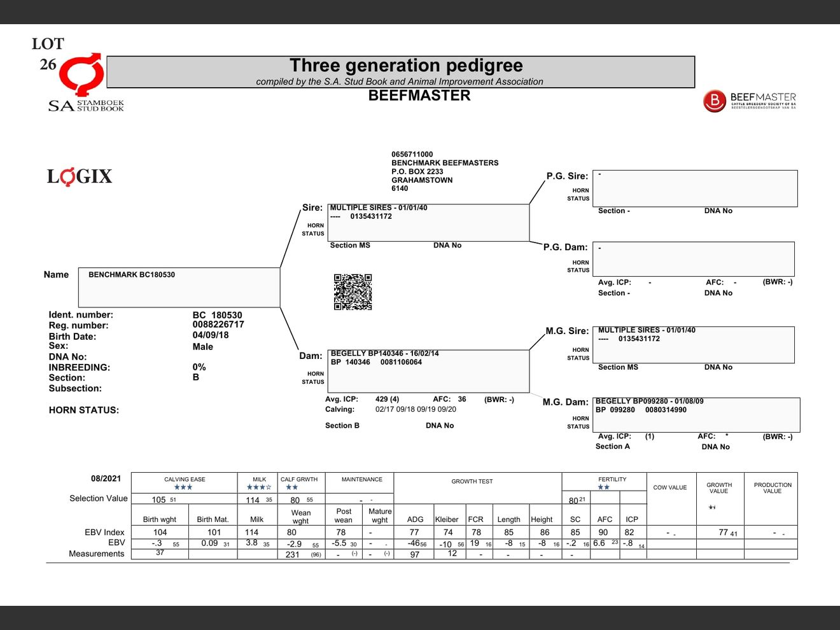840x630 pixels.
Task: Click the Birth wght column header
Action: (160, 519)
